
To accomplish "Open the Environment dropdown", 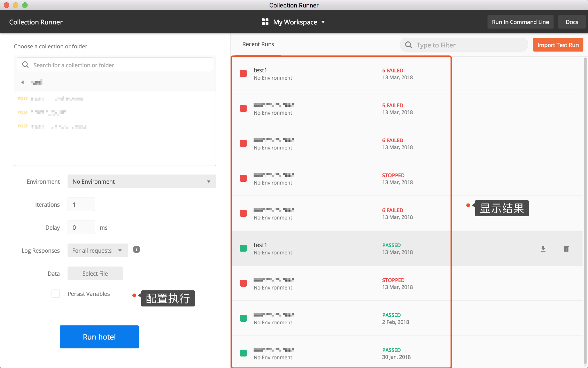I will tap(142, 181).
